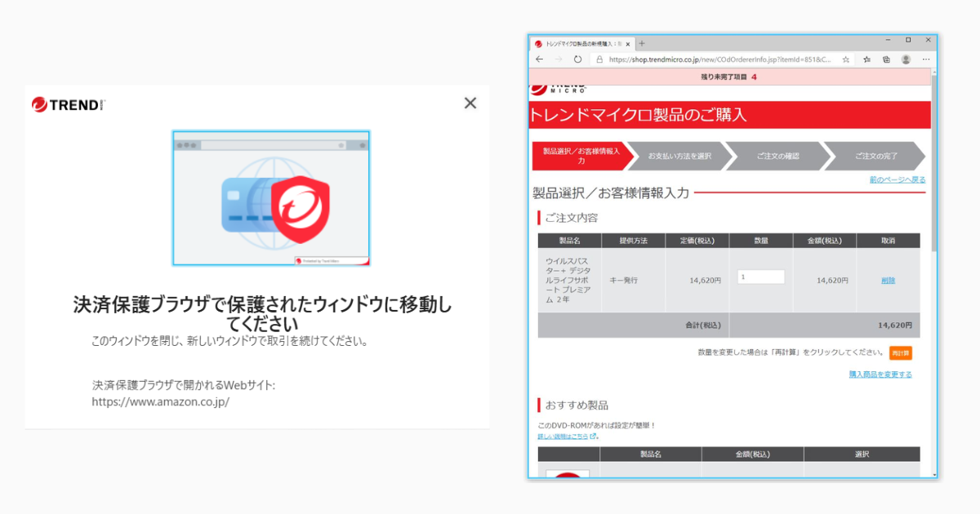This screenshot has height=514, width=980.
Task: Click 前のページへ戻る link
Action: click(898, 179)
